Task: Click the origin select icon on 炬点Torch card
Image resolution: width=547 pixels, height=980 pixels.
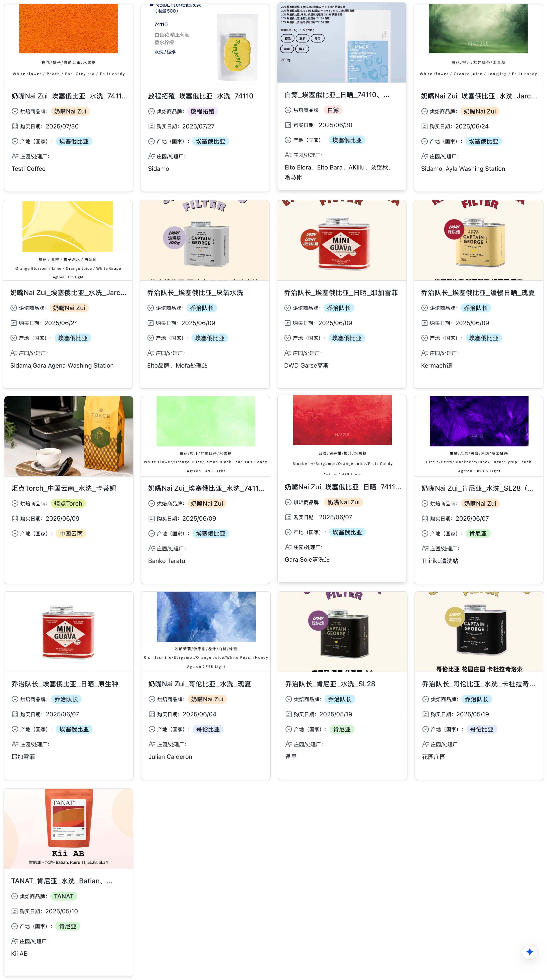Action: [15, 533]
